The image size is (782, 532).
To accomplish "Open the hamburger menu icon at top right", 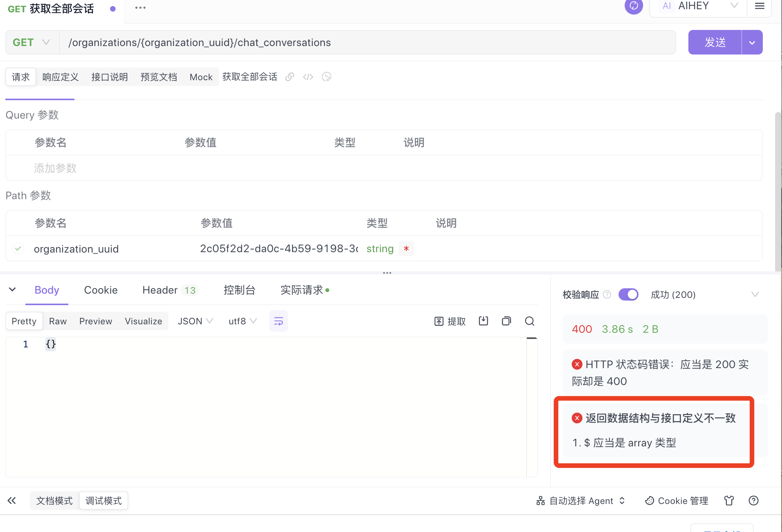I will (759, 7).
